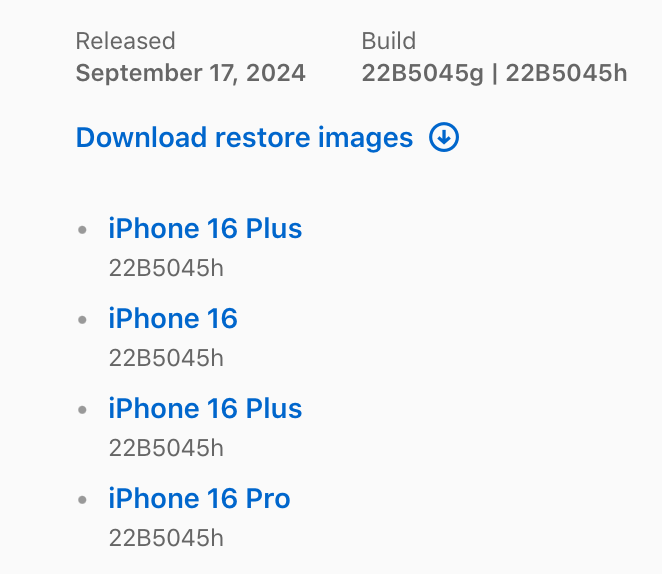
Task: Click the pipe separator between the build numbers
Action: pos(494,73)
